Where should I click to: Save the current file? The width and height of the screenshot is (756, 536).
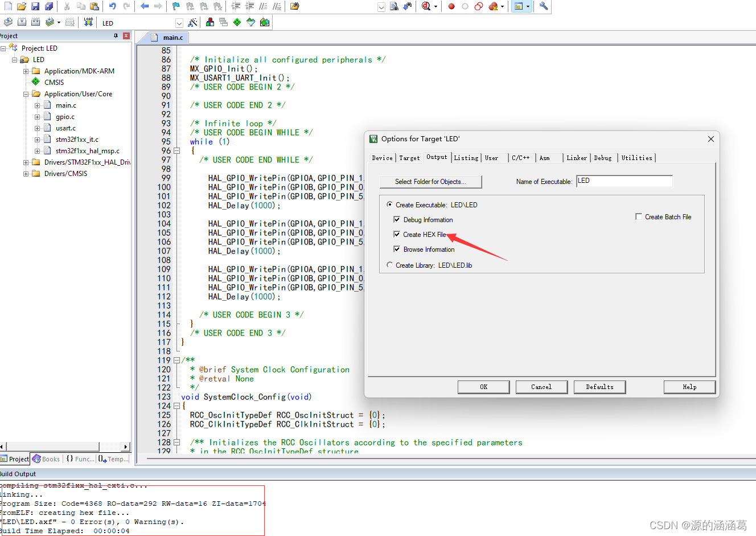35,6
